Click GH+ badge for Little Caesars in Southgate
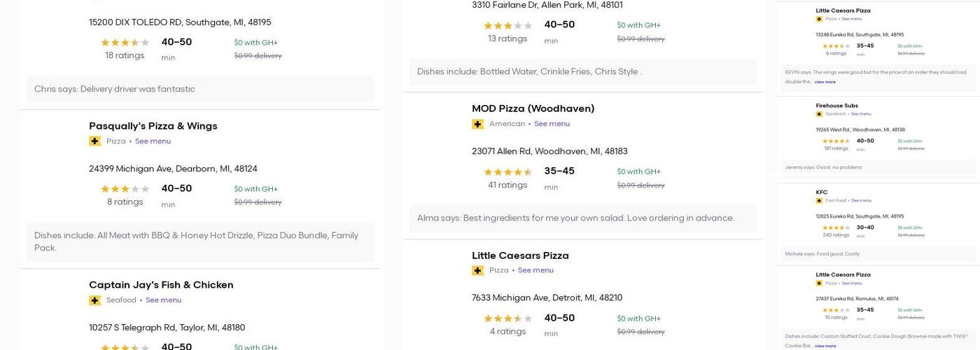 [819, 19]
